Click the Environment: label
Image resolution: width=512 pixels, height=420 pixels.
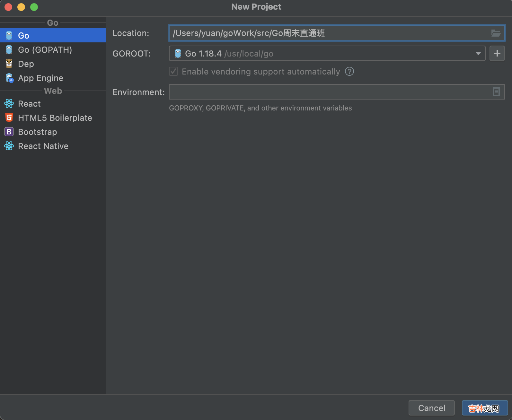138,92
